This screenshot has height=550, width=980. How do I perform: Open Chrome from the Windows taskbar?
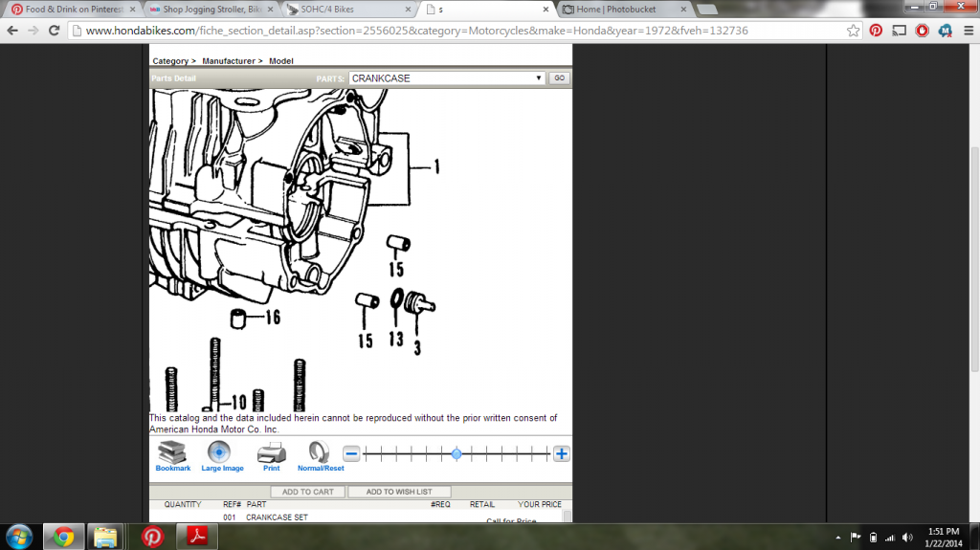pyautogui.click(x=64, y=536)
